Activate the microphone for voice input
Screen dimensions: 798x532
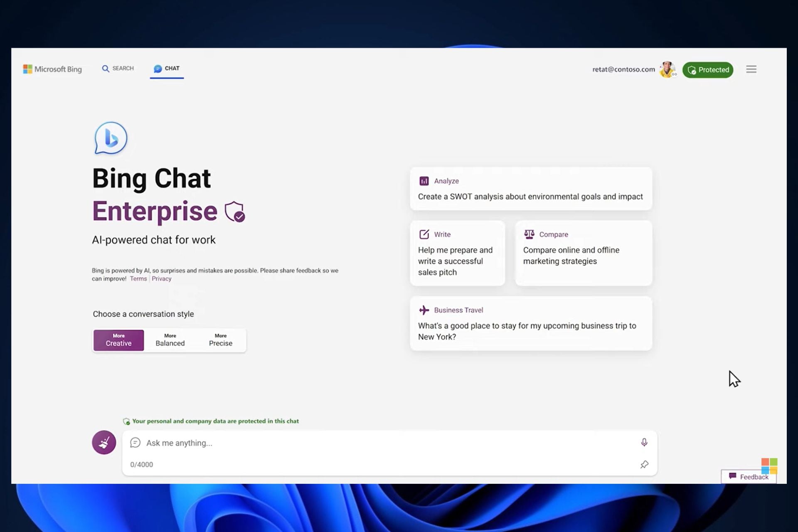[644, 442]
